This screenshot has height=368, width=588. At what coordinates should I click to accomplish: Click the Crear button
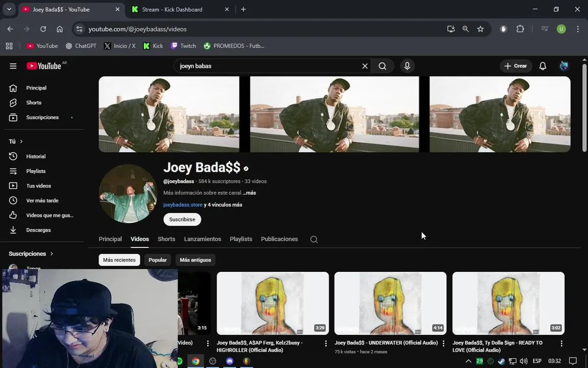tap(516, 66)
